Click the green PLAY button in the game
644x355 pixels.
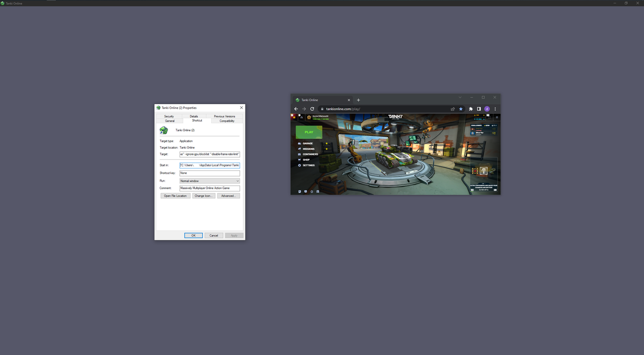pyautogui.click(x=309, y=132)
